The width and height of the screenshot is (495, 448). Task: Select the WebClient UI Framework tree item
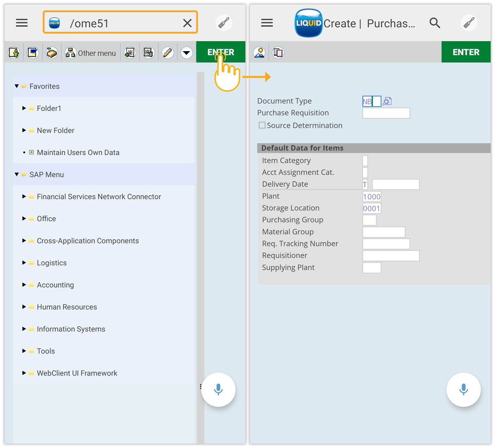(77, 373)
